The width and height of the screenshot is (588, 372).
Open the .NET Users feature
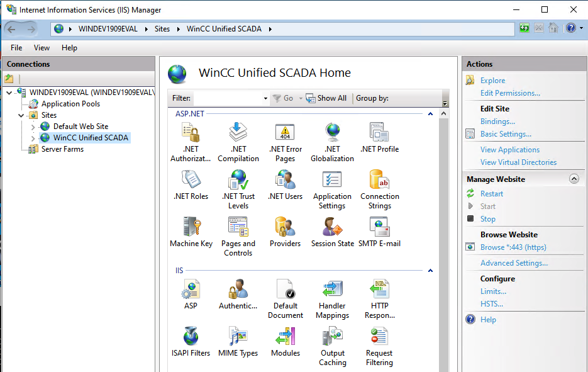(x=286, y=185)
